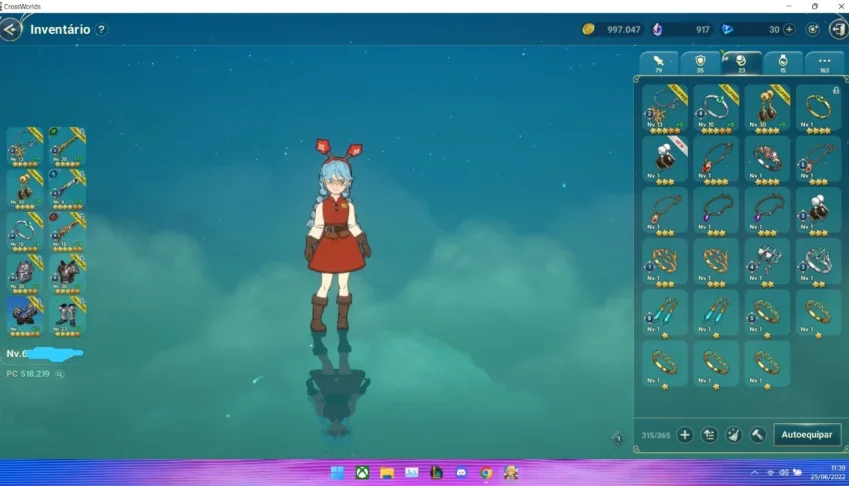Open equipped blue-element staff Nv.4

click(x=67, y=189)
